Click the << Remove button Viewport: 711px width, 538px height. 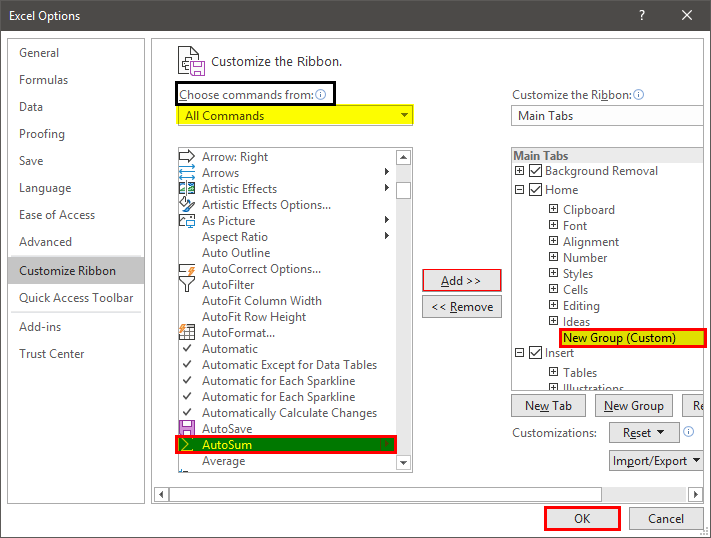[462, 307]
